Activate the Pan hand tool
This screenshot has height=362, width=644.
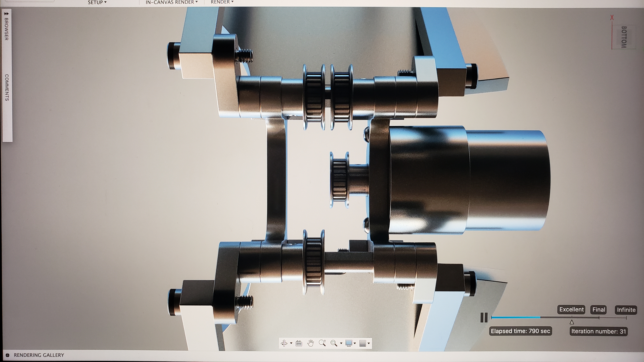[x=310, y=343]
